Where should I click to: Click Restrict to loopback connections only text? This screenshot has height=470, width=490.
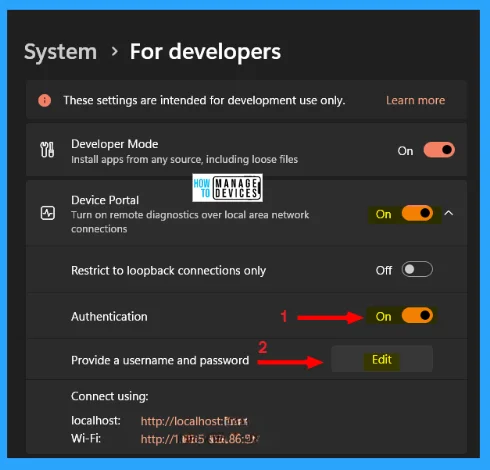pos(168,271)
